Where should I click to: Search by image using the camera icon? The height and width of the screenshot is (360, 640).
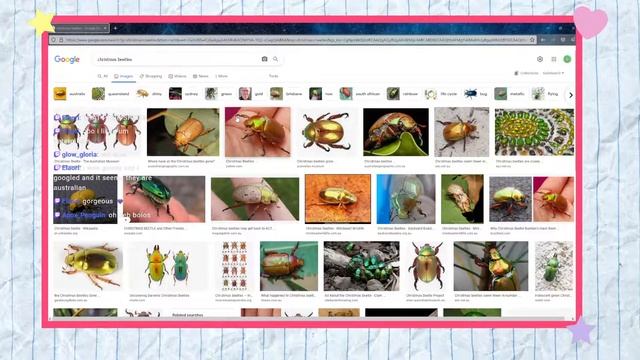click(264, 59)
